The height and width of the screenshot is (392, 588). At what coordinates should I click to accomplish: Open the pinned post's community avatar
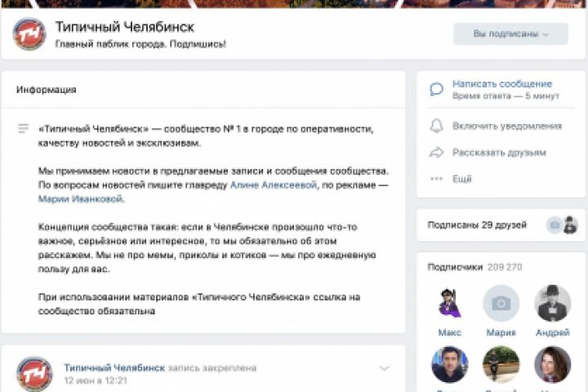(x=34, y=373)
